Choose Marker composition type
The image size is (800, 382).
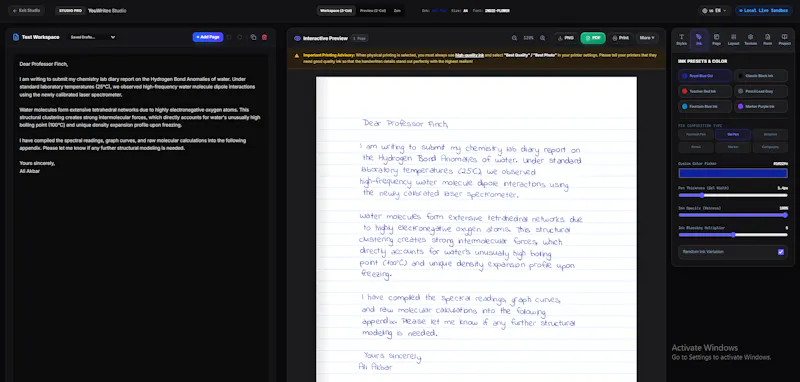733,147
